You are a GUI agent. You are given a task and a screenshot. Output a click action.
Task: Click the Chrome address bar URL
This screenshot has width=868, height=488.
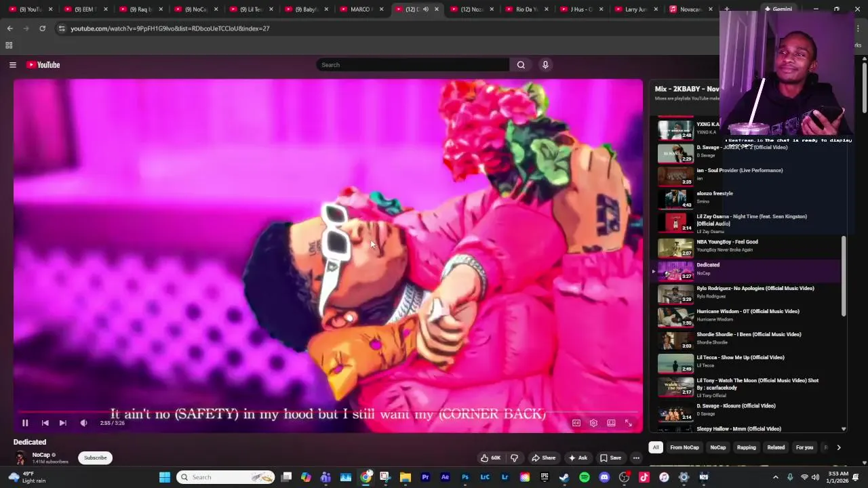(x=170, y=28)
